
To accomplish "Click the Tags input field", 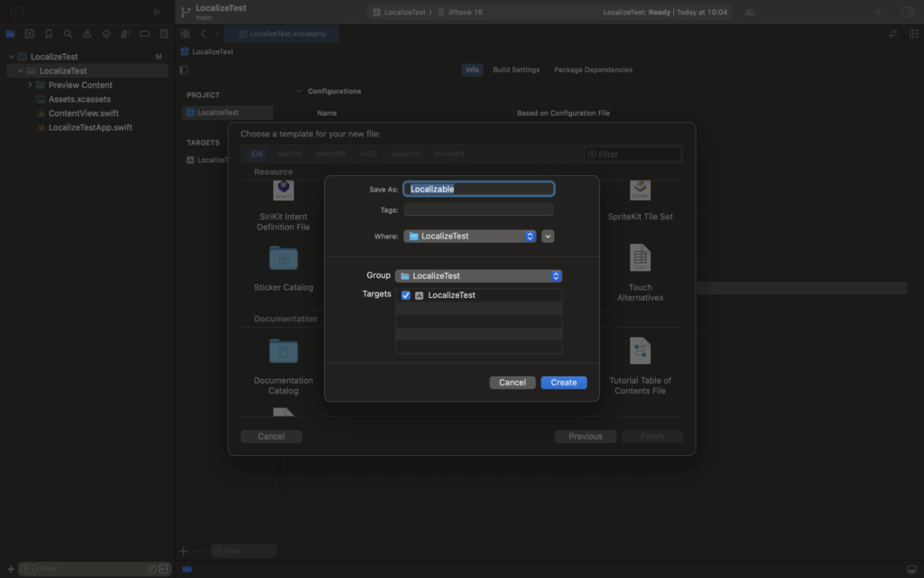I will [478, 210].
